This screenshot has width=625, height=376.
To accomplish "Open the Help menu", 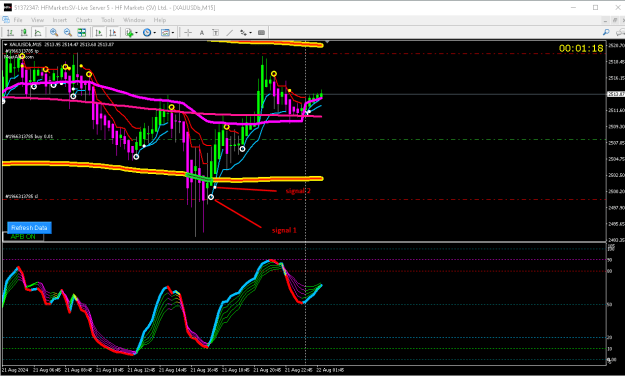I will coord(160,20).
